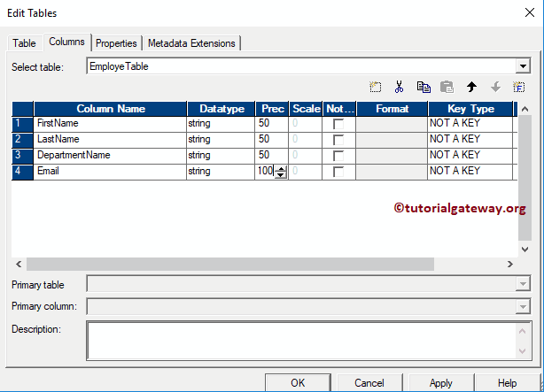Open the Select table dropdown
The image size is (544, 392).
tap(523, 65)
